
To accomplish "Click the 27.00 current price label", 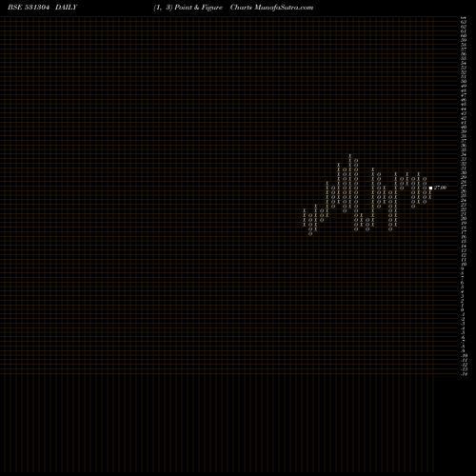I will tap(440, 188).
